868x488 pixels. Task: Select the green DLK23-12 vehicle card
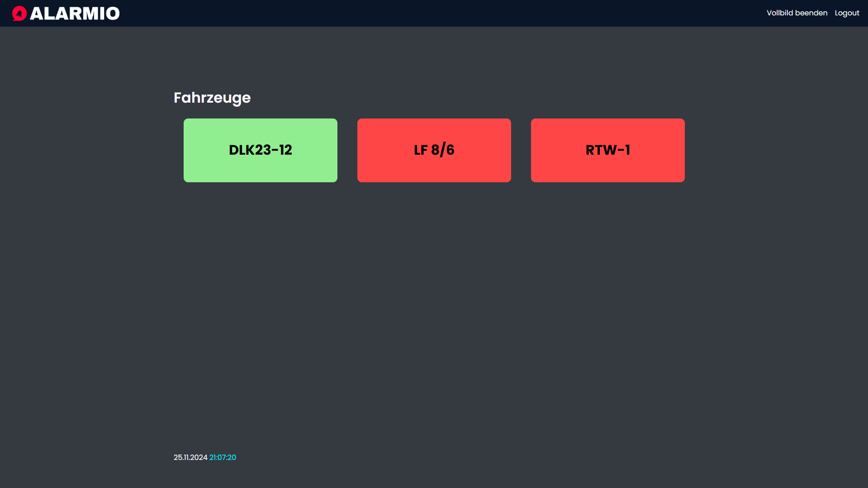261,150
